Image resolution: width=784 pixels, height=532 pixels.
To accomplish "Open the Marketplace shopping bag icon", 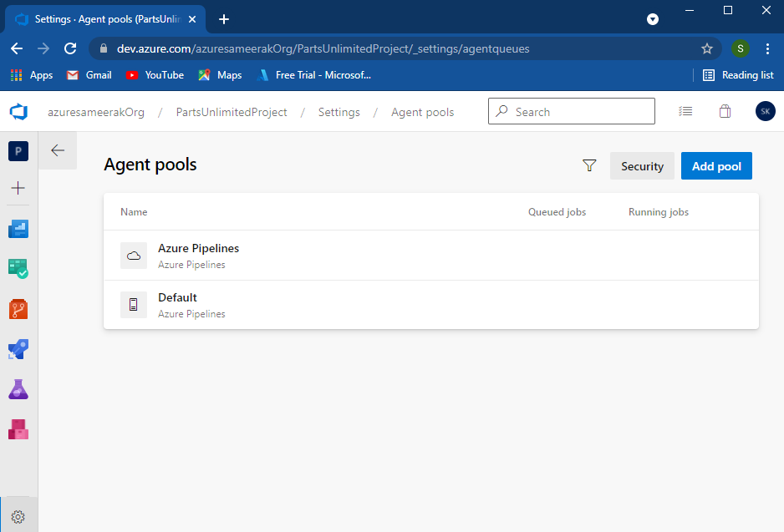I will pyautogui.click(x=725, y=110).
